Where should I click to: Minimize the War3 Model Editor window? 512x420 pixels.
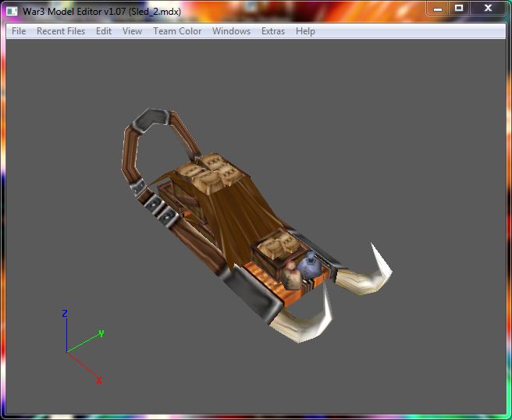[x=438, y=9]
